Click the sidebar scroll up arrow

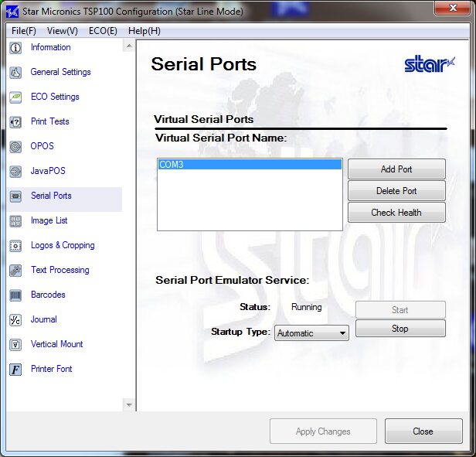point(129,46)
